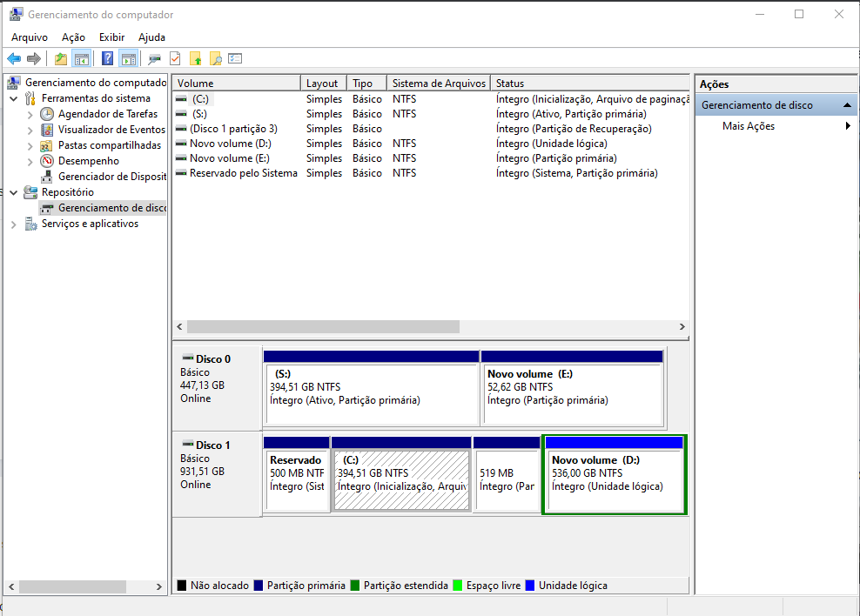Toggle the Action pane toolbar icon
Viewport: 860px width, 616px height.
tap(128, 58)
